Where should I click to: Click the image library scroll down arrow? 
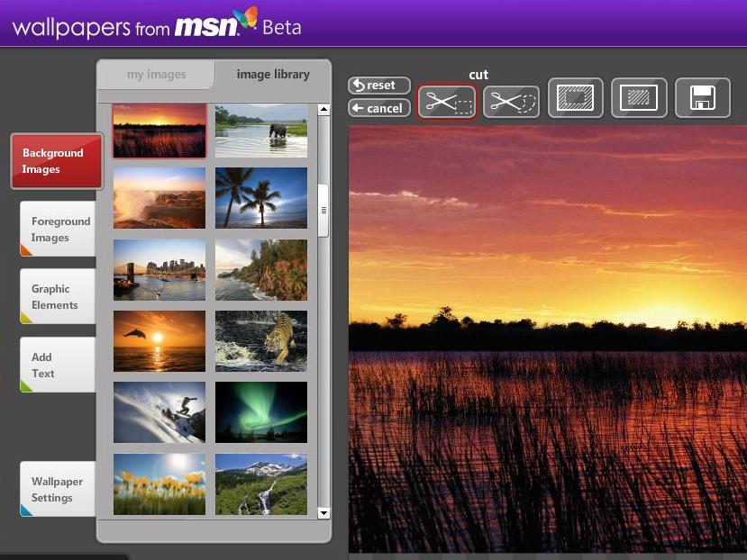(x=324, y=513)
